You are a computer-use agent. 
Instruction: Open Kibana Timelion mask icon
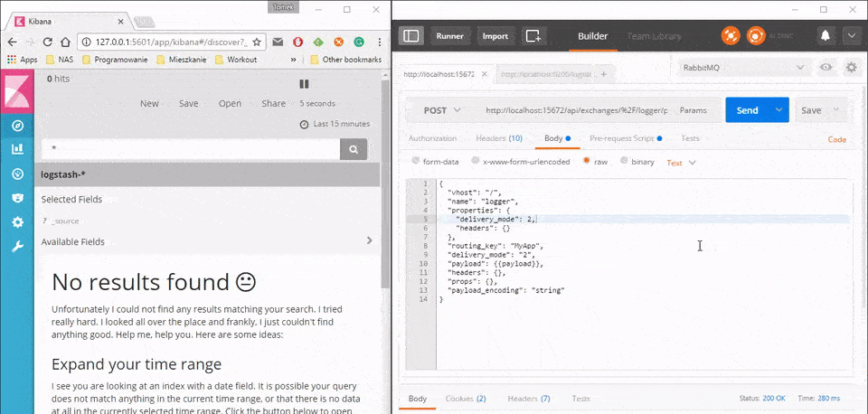18,198
